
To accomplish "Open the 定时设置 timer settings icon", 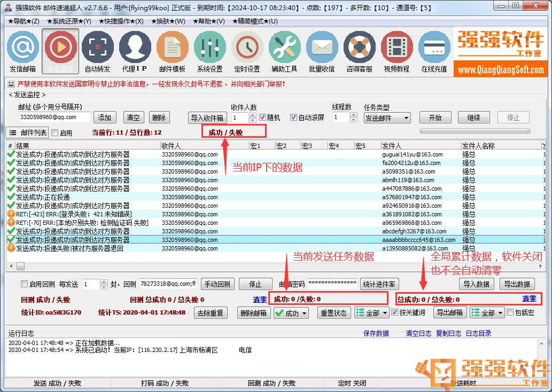I will tap(247, 51).
